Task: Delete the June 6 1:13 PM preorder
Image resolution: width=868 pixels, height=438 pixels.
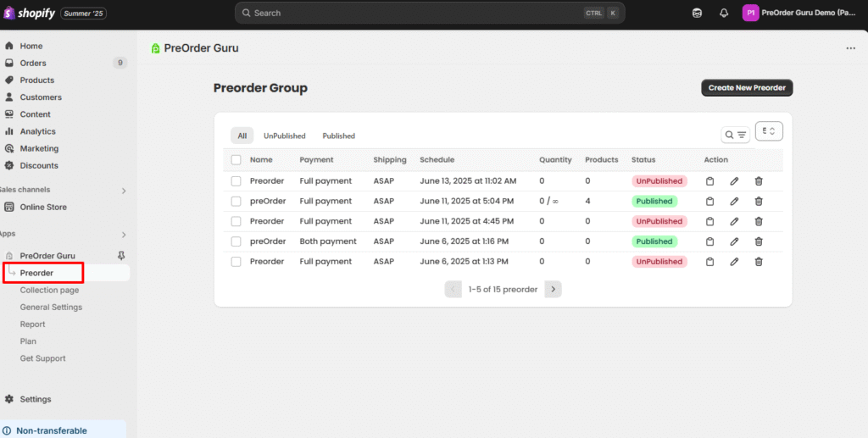Action: point(759,262)
